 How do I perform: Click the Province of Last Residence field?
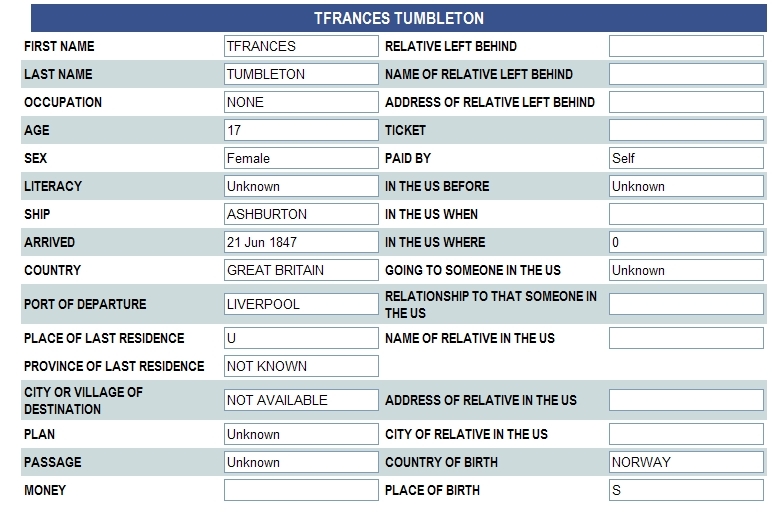[301, 366]
